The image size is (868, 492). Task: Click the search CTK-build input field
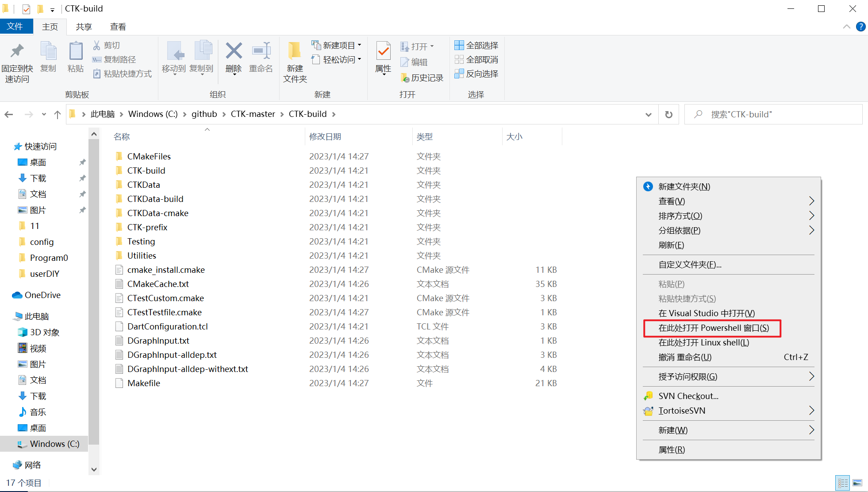pyautogui.click(x=773, y=115)
